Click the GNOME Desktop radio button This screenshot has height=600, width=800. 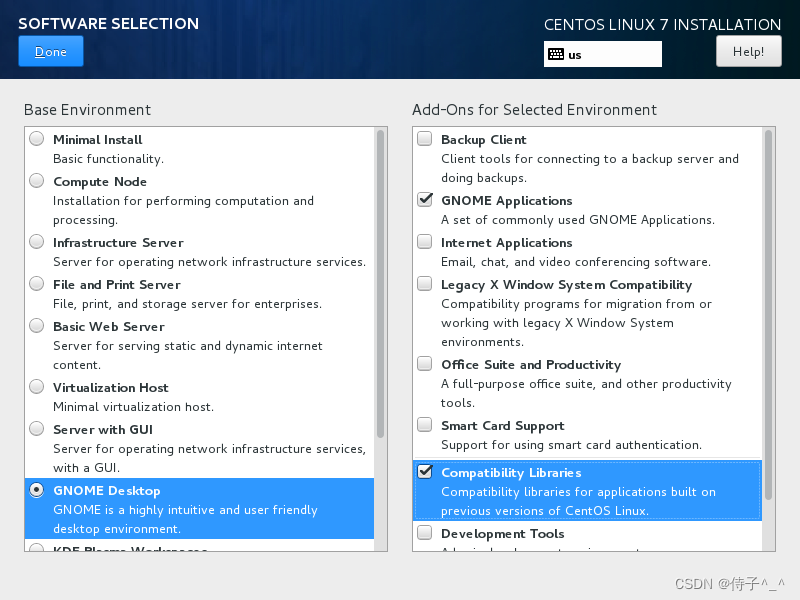[37, 490]
